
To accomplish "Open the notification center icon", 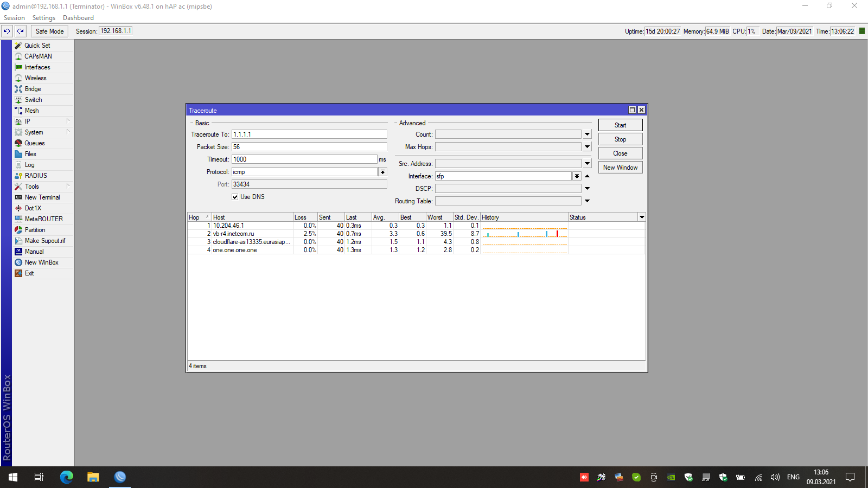I will (x=850, y=477).
